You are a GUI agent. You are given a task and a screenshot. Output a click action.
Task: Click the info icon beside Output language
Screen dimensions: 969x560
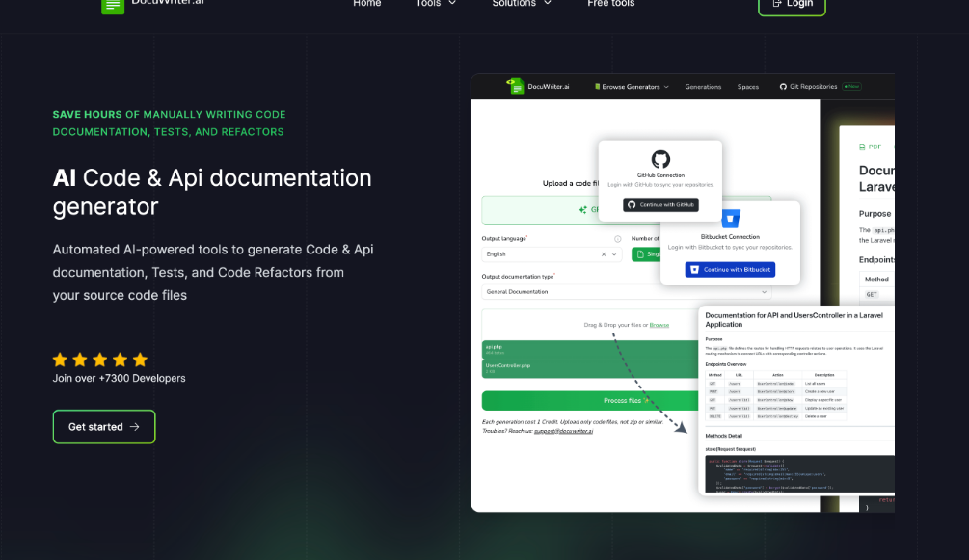click(x=617, y=239)
